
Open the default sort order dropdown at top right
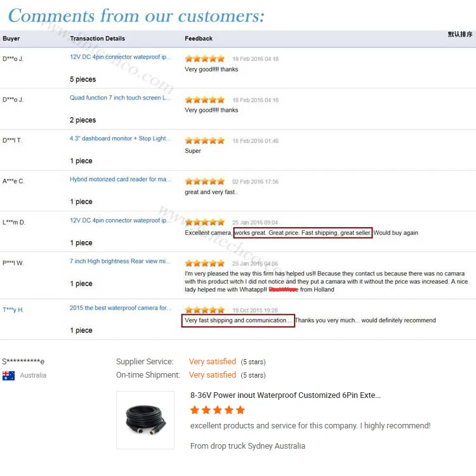coord(460,34)
